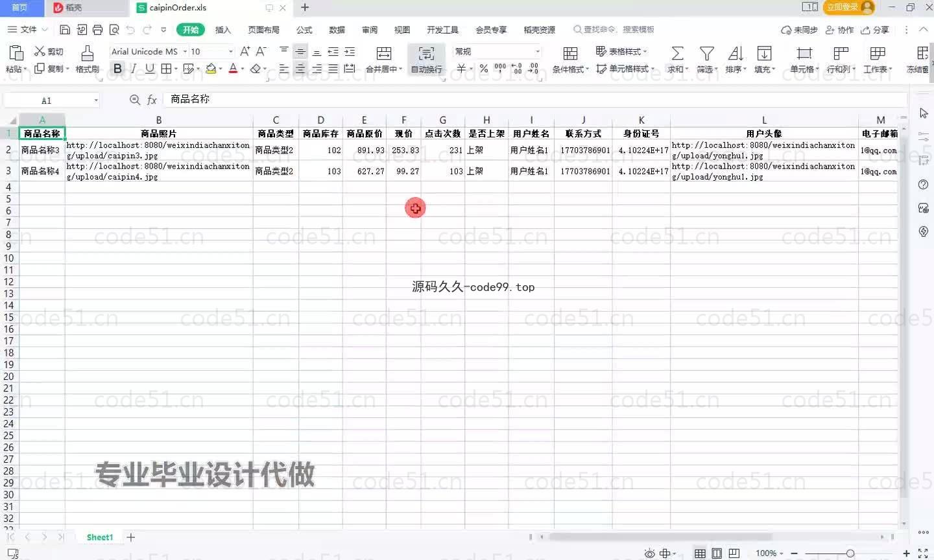Align text to vertical middle of cell
Image resolution: width=934 pixels, height=560 pixels.
(300, 51)
